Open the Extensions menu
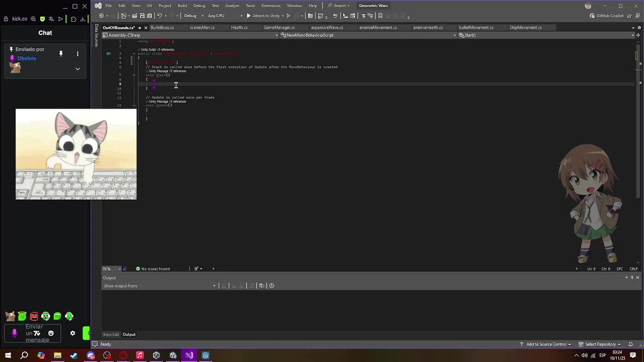Viewport: 644px width, 362px height. point(271,6)
